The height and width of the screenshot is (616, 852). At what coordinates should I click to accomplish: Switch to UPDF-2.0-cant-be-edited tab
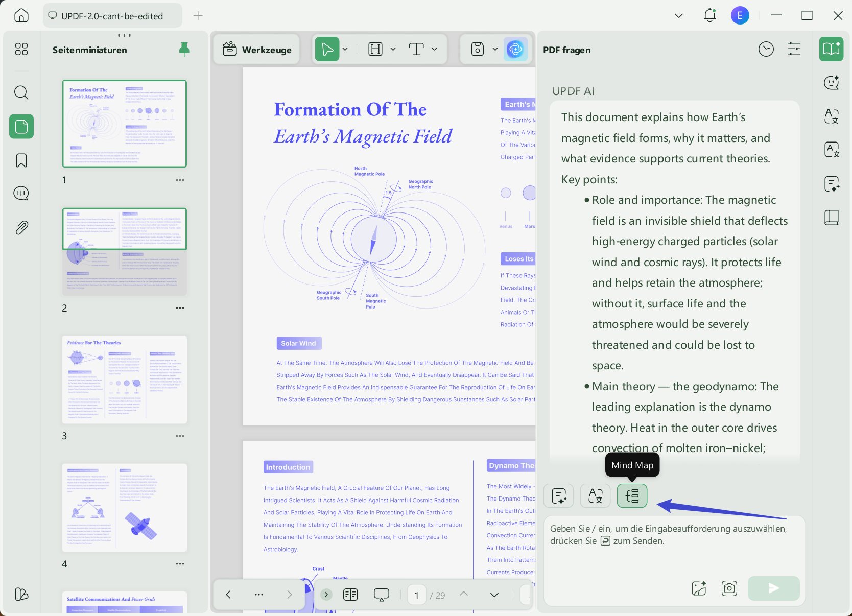tap(112, 16)
